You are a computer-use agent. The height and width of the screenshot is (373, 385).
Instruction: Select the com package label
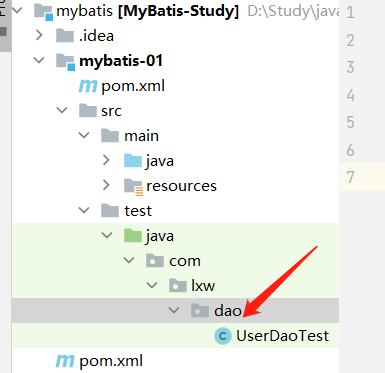click(x=185, y=261)
